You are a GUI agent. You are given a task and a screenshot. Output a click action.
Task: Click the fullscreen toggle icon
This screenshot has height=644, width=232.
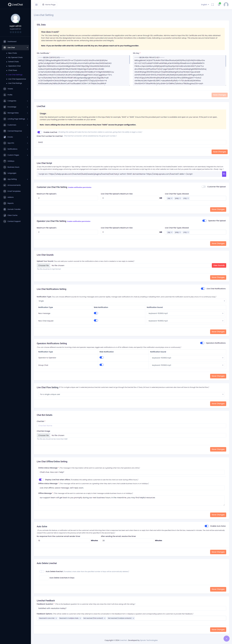coord(213,4)
